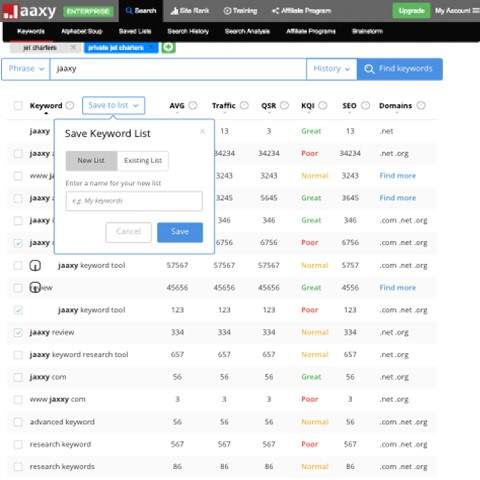Click the Normal rating in advanced keyword row
Screen dimensions: 480x480
coord(315,422)
